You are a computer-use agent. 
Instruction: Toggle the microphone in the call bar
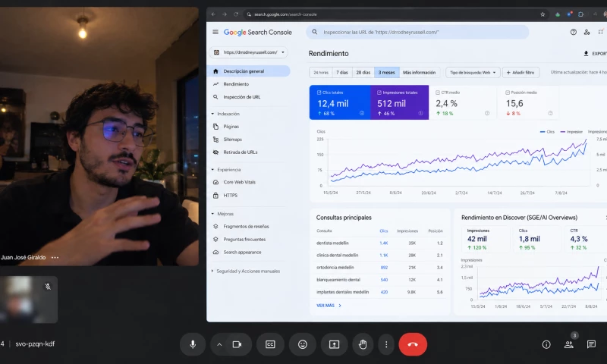(193, 344)
